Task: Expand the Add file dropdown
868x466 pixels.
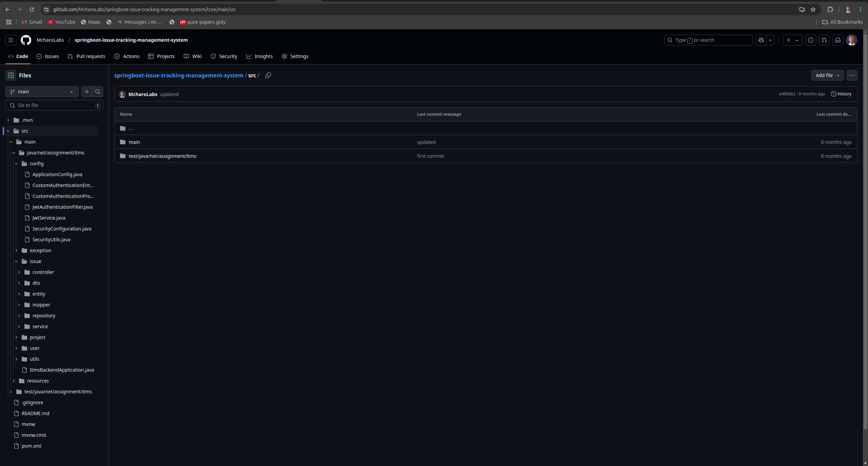Action: [827, 75]
